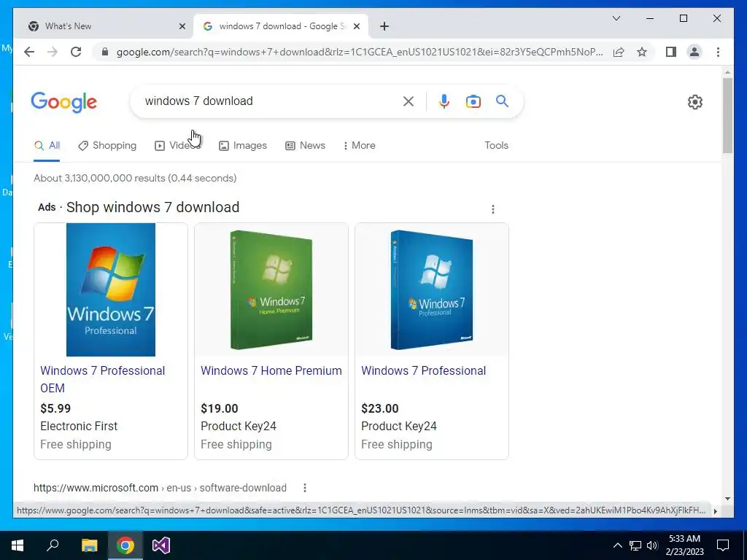Screen dimensions: 747x560
Task: Click the page vertical scrollbar thumb
Action: click(x=727, y=116)
